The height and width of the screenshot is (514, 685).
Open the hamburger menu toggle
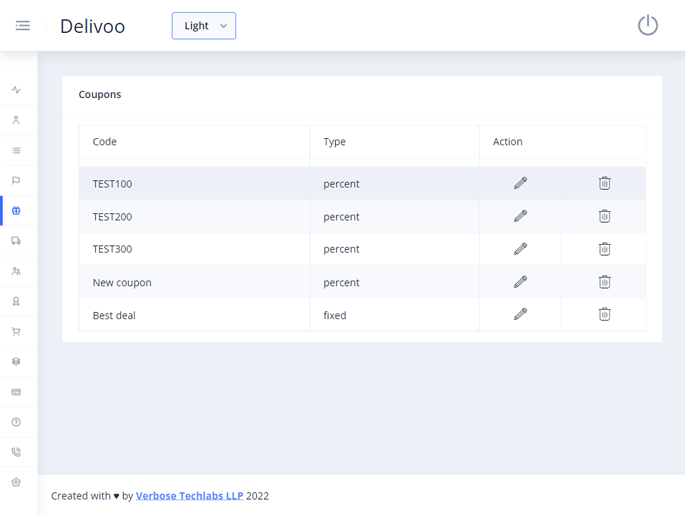[23, 26]
